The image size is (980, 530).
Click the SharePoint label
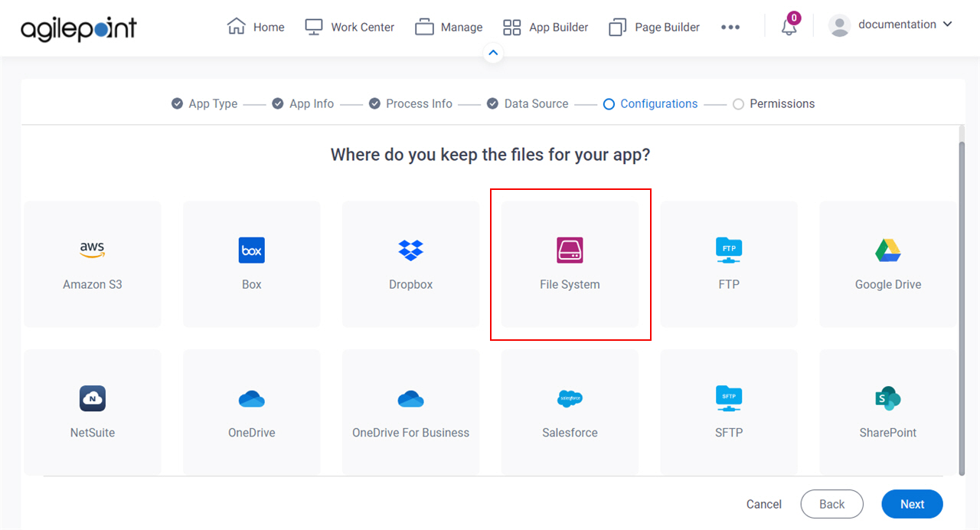(x=888, y=433)
